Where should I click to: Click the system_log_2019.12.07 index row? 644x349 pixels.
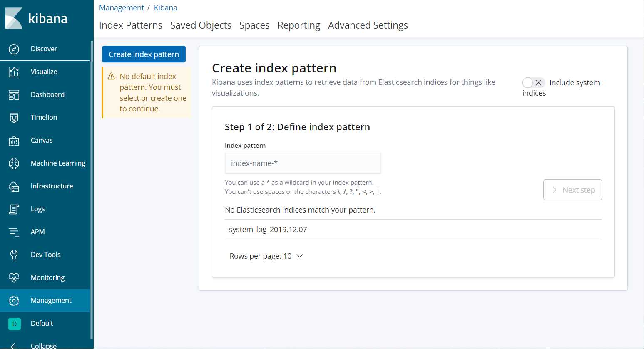point(413,229)
